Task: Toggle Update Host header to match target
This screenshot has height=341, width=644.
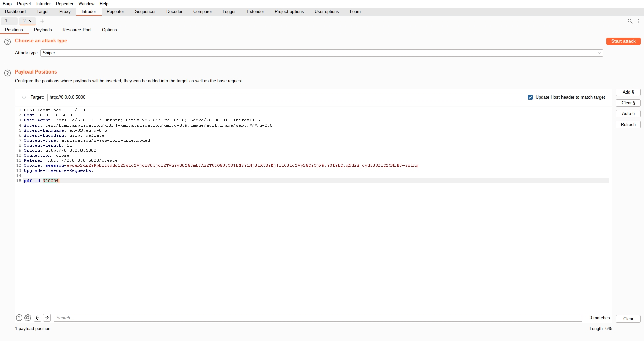Action: coord(530,97)
